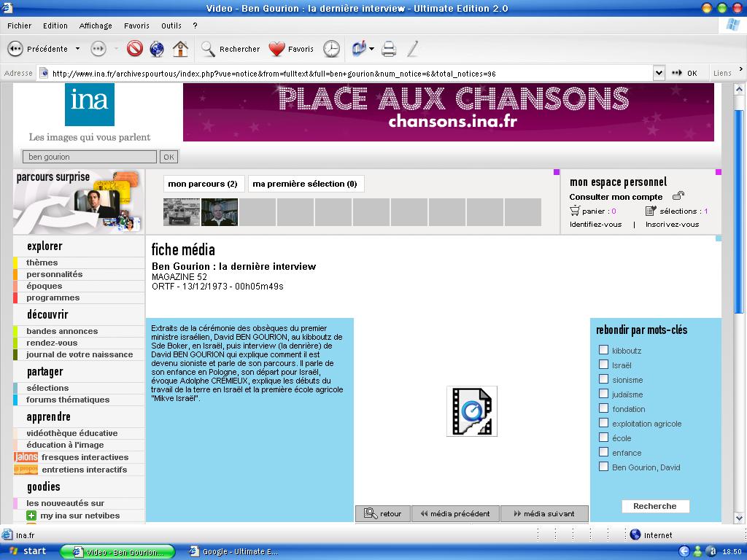
Task: Check the école keyword box
Action: 603,437
